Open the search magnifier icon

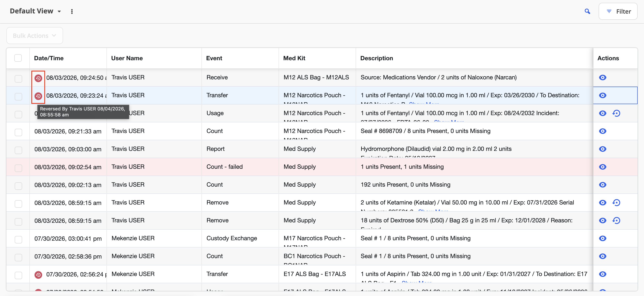pyautogui.click(x=587, y=11)
